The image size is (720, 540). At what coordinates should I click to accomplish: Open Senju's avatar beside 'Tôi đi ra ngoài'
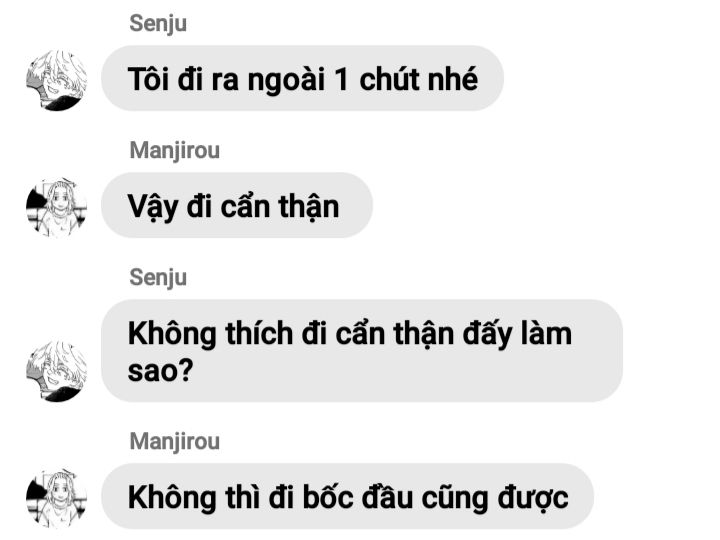(56, 80)
